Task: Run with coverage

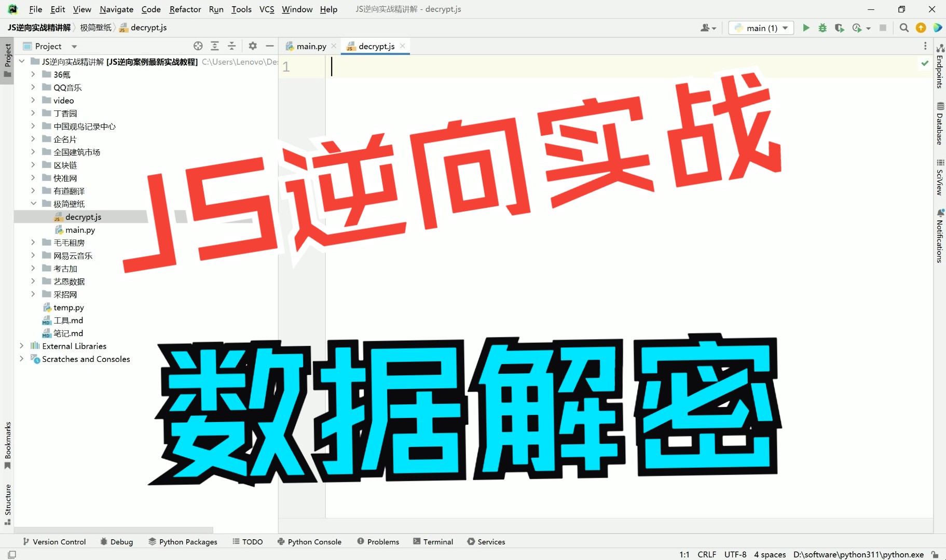Action: coord(840,27)
